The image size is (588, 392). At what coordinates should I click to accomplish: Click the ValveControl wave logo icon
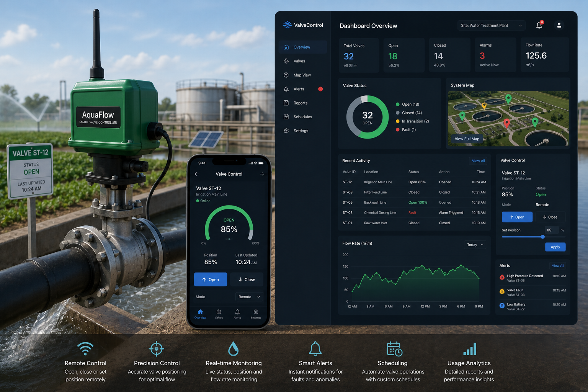[287, 25]
